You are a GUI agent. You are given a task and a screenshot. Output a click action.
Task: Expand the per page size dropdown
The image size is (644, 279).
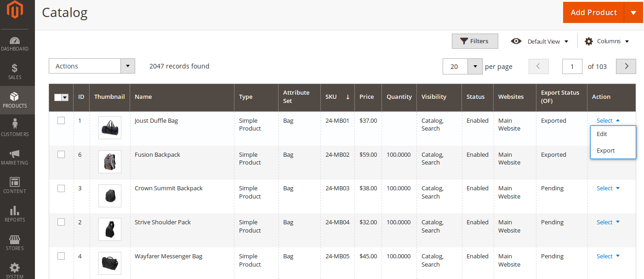point(475,66)
